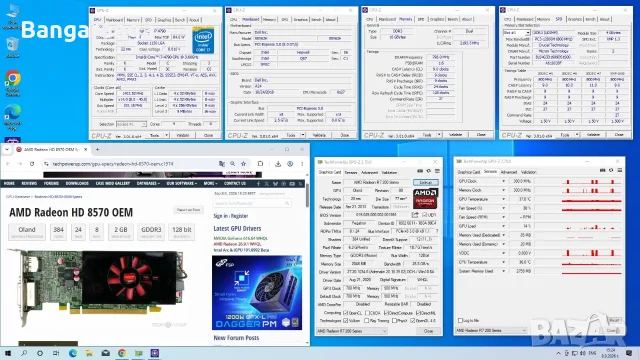Image resolution: width=640 pixels, height=360 pixels.
Task: Take screenshot with camera icon in GPU-Z Graphics Card window
Action: (420, 171)
